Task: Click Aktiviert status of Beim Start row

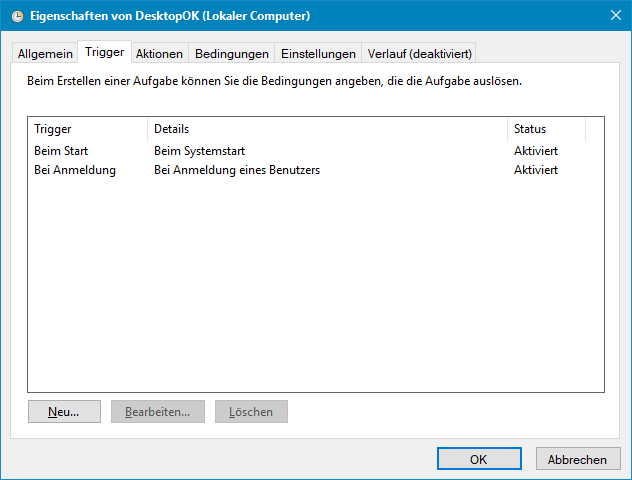Action: coord(536,151)
